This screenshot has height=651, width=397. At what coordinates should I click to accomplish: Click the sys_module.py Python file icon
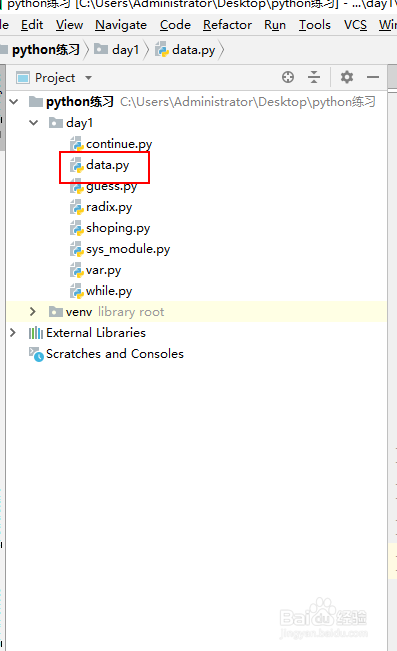77,249
